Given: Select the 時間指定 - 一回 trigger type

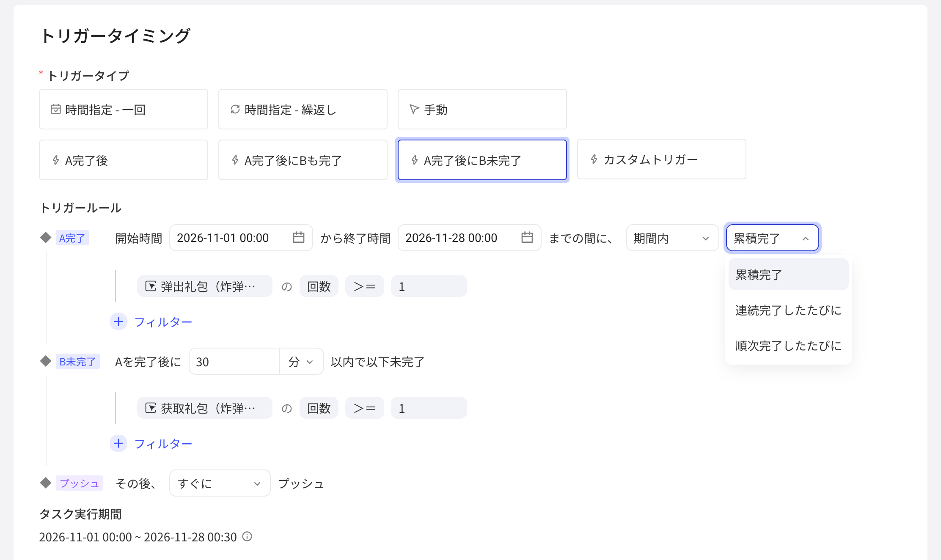Looking at the screenshot, I should tap(124, 109).
